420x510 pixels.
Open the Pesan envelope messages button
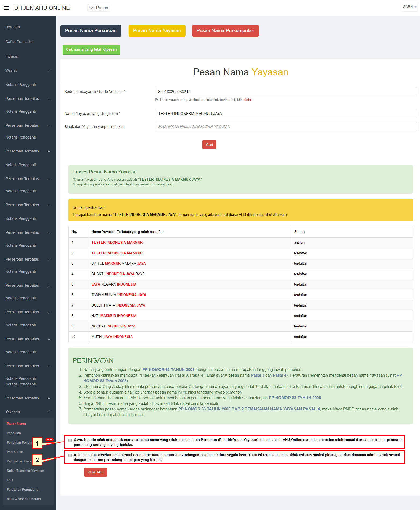[x=99, y=8]
